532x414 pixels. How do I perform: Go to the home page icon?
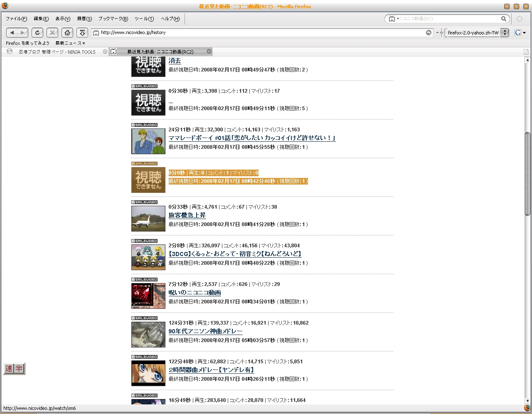[x=67, y=32]
